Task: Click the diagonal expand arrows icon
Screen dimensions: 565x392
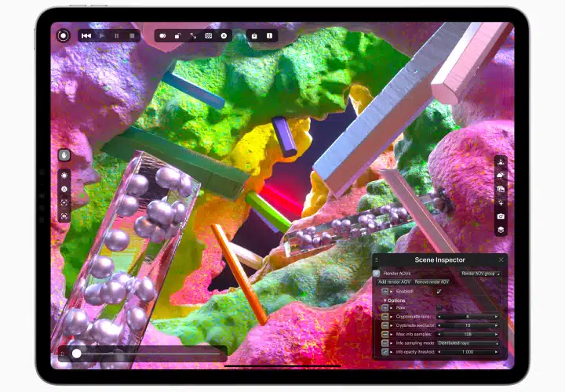Action: 193,35
